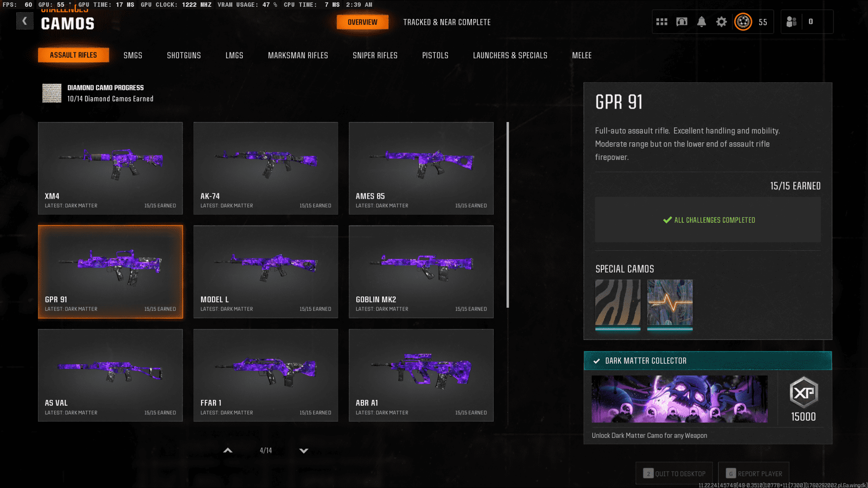The image size is (868, 488).
Task: Open the Tracked & Near Complete view
Action: [447, 22]
